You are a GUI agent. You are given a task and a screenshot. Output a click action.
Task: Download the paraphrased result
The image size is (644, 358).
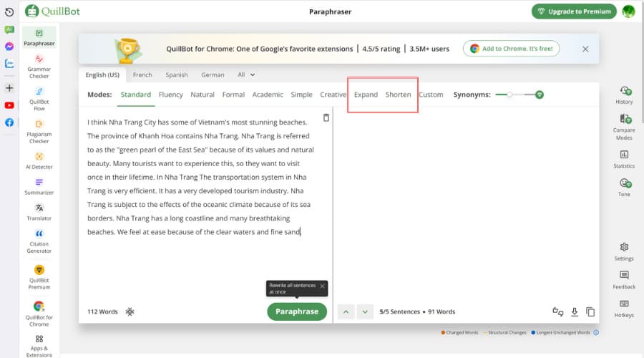point(574,311)
